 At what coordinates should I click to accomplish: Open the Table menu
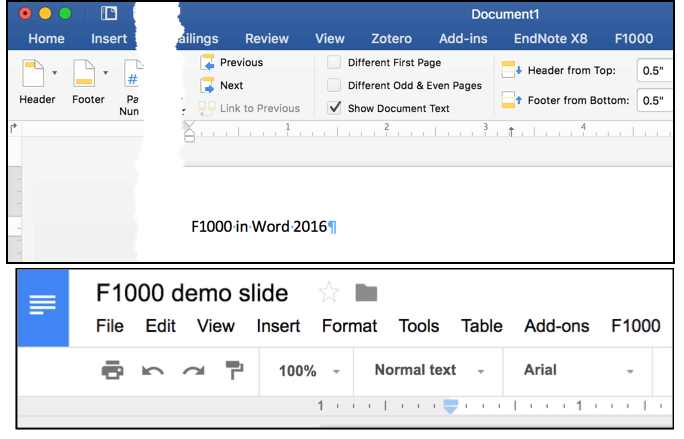[x=482, y=326]
